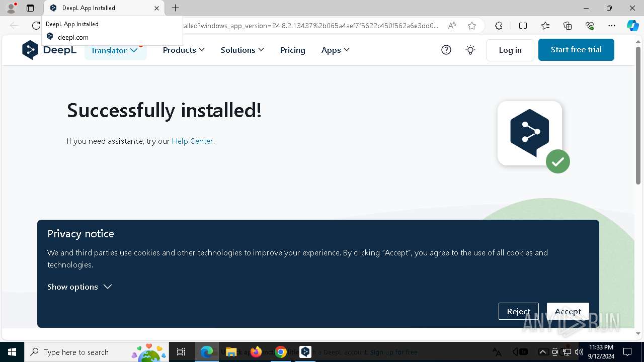Screen dimensions: 644x362
Task: Open File Explorer from the taskbar
Action: pyautogui.click(x=231, y=352)
